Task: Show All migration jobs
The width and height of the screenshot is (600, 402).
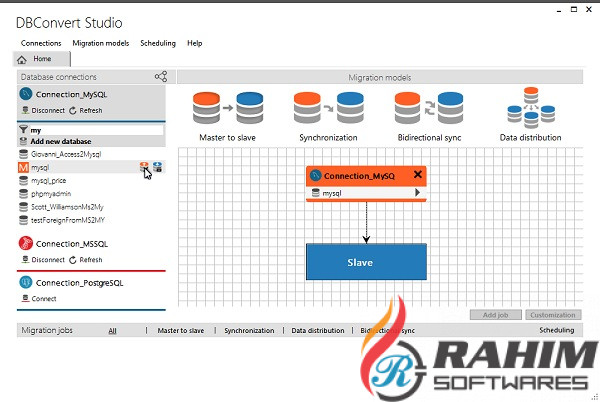Action: (112, 331)
